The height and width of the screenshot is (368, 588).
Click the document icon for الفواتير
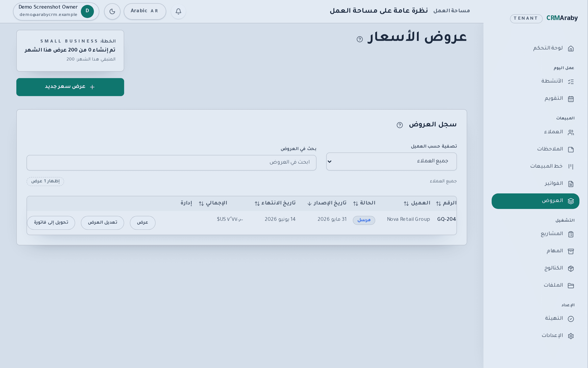(x=571, y=184)
